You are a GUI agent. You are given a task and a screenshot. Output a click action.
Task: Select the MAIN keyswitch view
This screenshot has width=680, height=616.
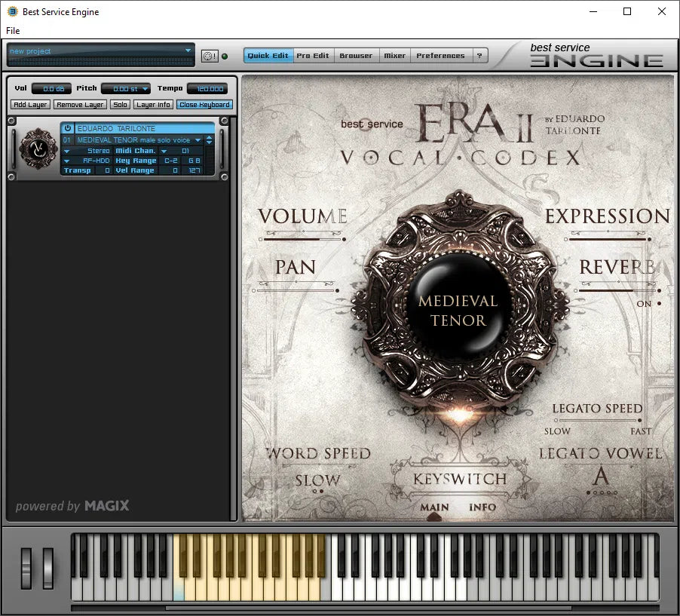point(433,507)
